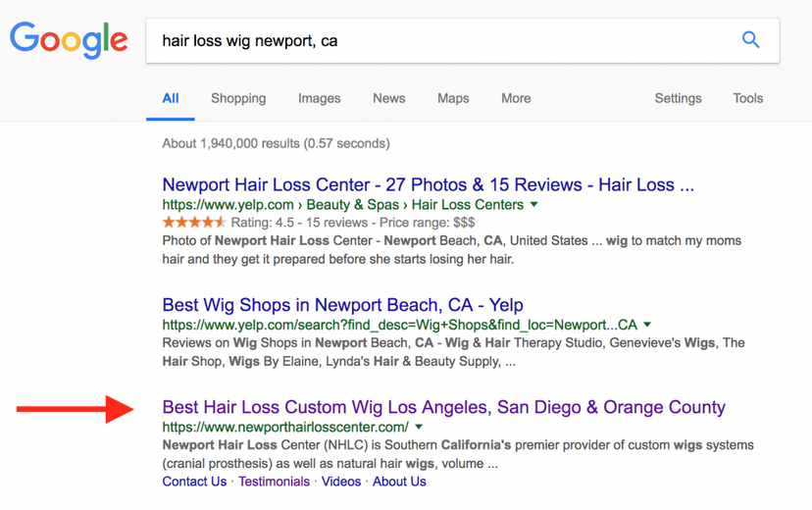Open the Maps tab
Screen dimensions: 812x510
click(453, 98)
